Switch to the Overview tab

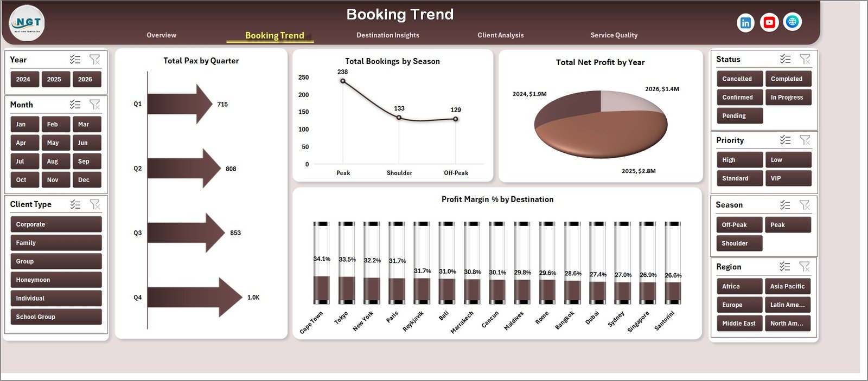click(161, 35)
